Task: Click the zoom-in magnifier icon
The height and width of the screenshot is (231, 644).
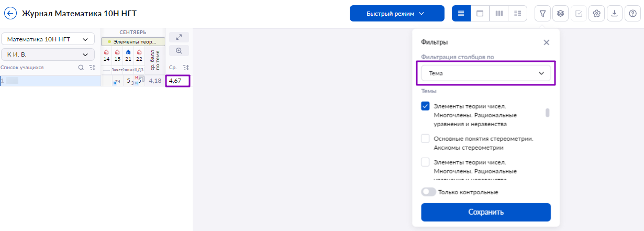Action: 179,51
